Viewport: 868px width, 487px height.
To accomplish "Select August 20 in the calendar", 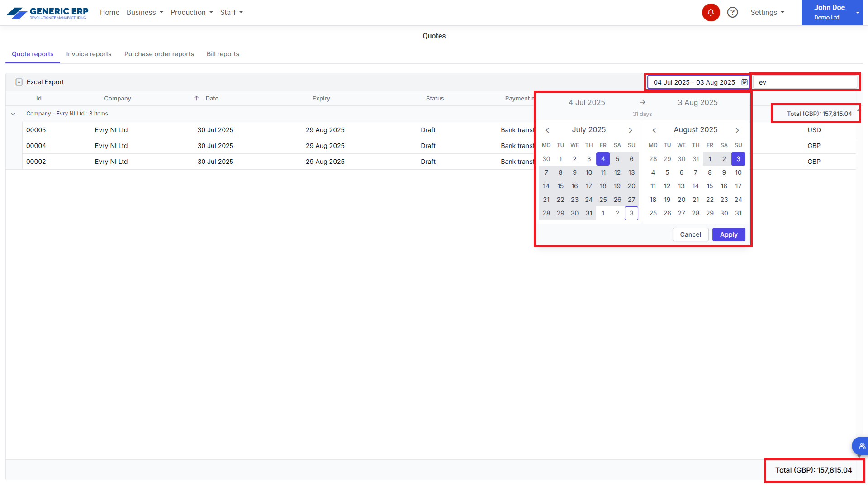I will click(x=681, y=200).
